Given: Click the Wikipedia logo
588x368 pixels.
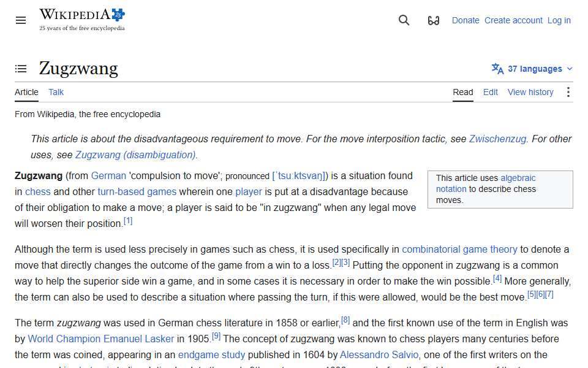Looking at the screenshot, I should tap(82, 20).
